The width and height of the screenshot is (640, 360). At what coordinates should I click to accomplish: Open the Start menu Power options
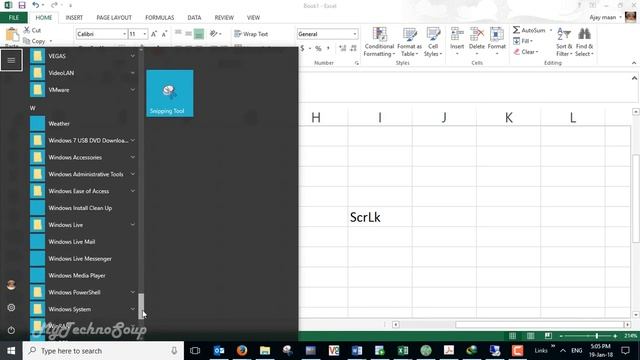point(11,330)
